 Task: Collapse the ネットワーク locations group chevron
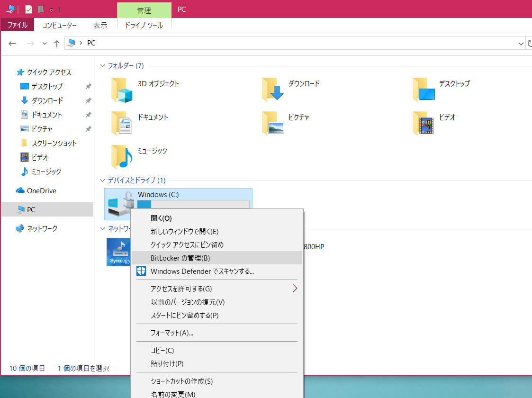(x=102, y=229)
